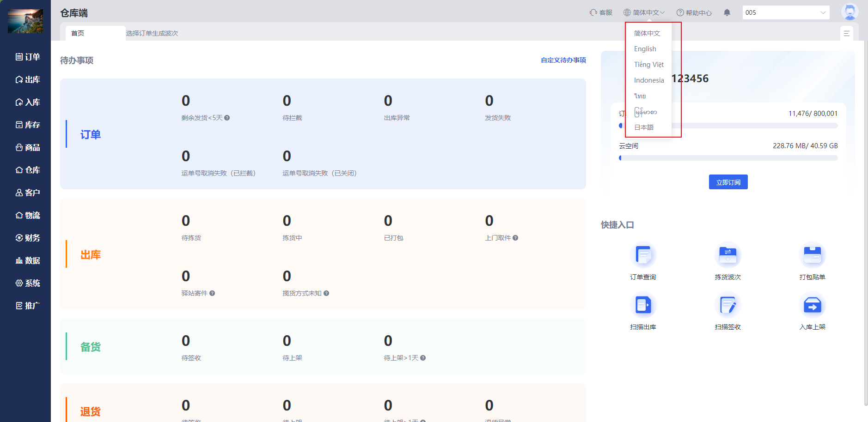Open the 订单查询 quick entry icon
This screenshot has height=422, width=868.
pos(643,255)
